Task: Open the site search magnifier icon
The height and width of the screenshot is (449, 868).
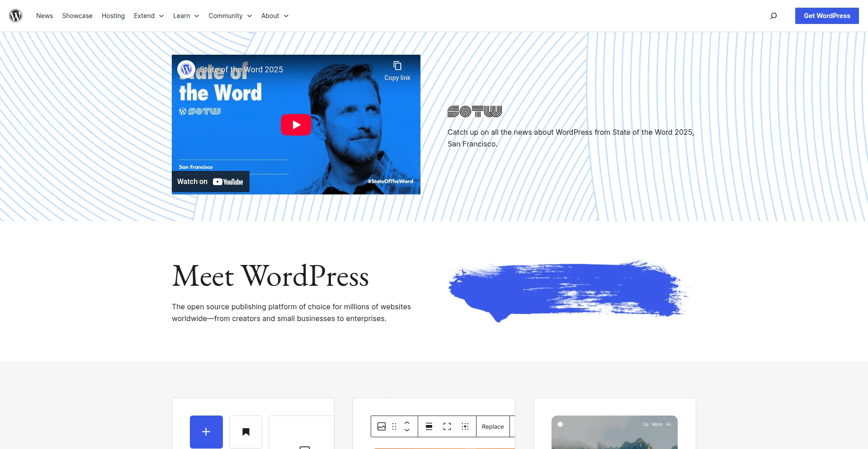Action: coord(774,16)
